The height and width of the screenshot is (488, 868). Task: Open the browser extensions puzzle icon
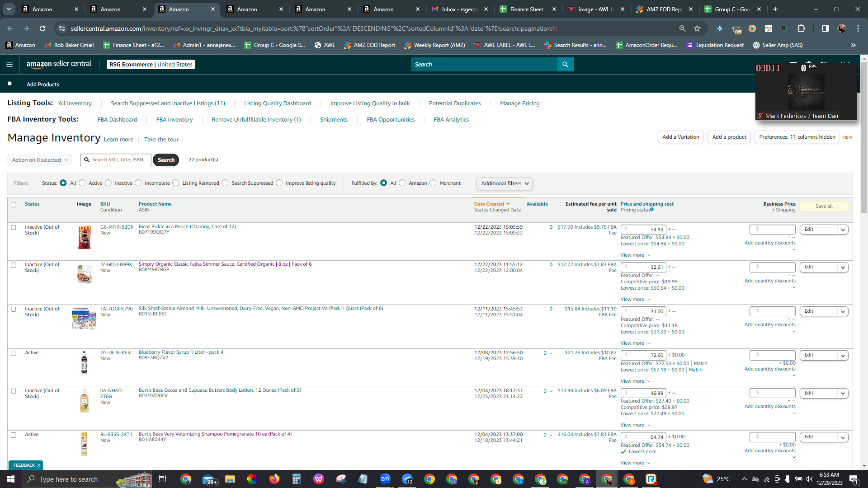(801, 28)
